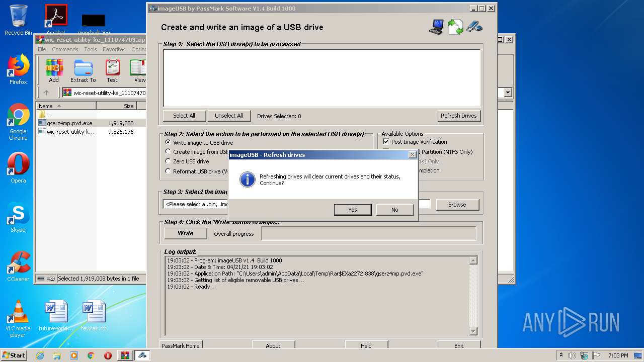The image size is (644, 362).
Task: Click the Refresh Drives button
Action: (459, 116)
